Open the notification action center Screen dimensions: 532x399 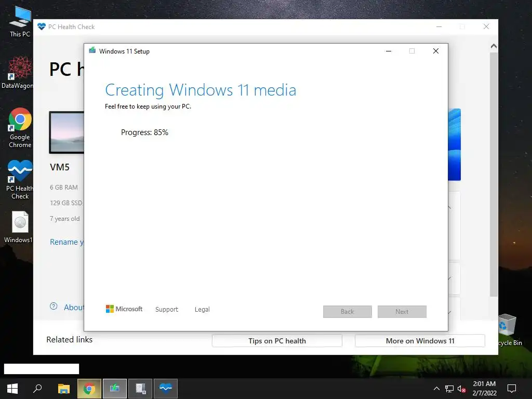[511, 389]
